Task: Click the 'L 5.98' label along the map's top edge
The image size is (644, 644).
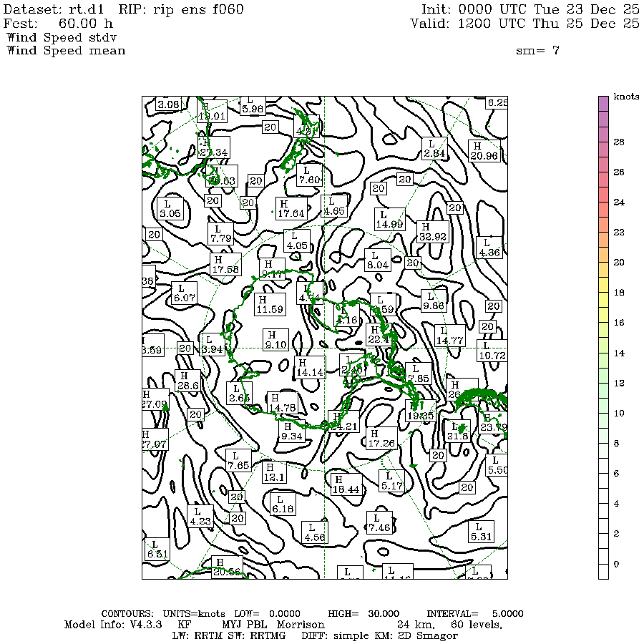Action: 253,106
